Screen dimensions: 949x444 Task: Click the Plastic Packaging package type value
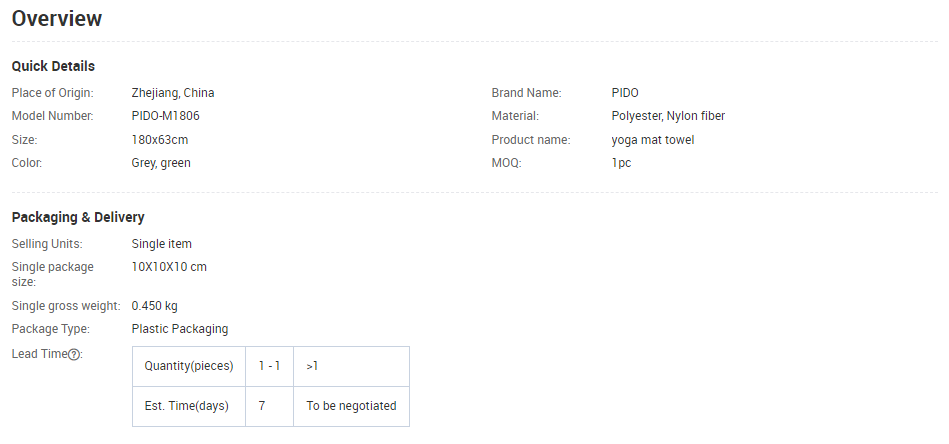coord(180,329)
